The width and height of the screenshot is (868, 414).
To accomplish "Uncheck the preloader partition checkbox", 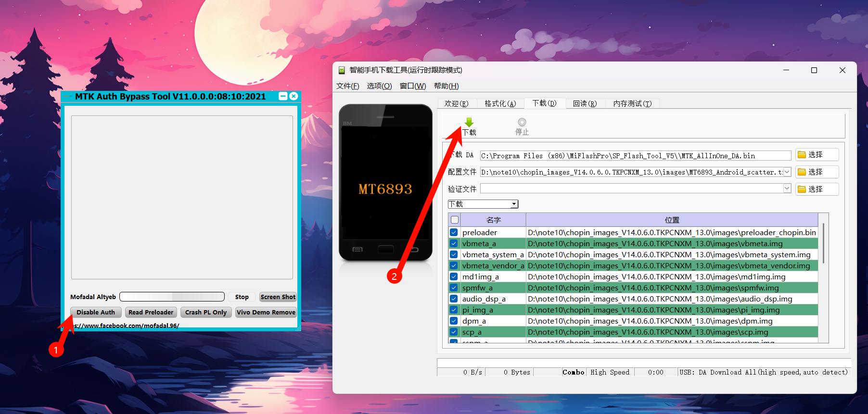I will pos(454,232).
